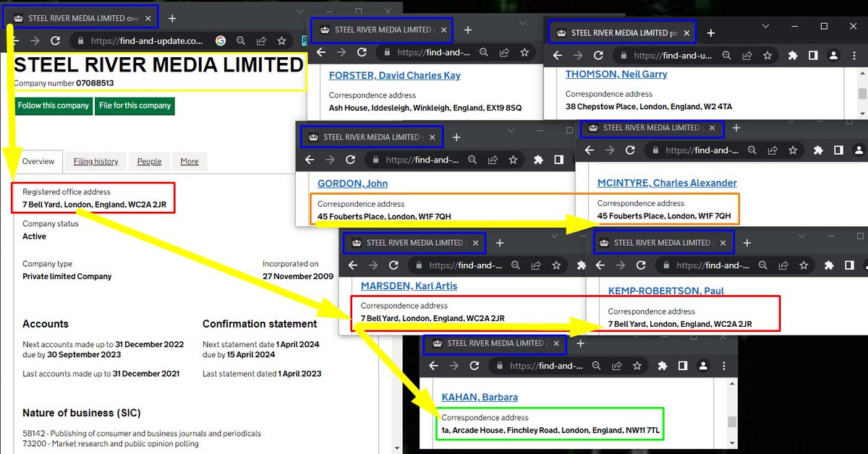Open zoom indicator in the GORDON window
Image resolution: width=868 pixels, height=454 pixels.
[472, 160]
